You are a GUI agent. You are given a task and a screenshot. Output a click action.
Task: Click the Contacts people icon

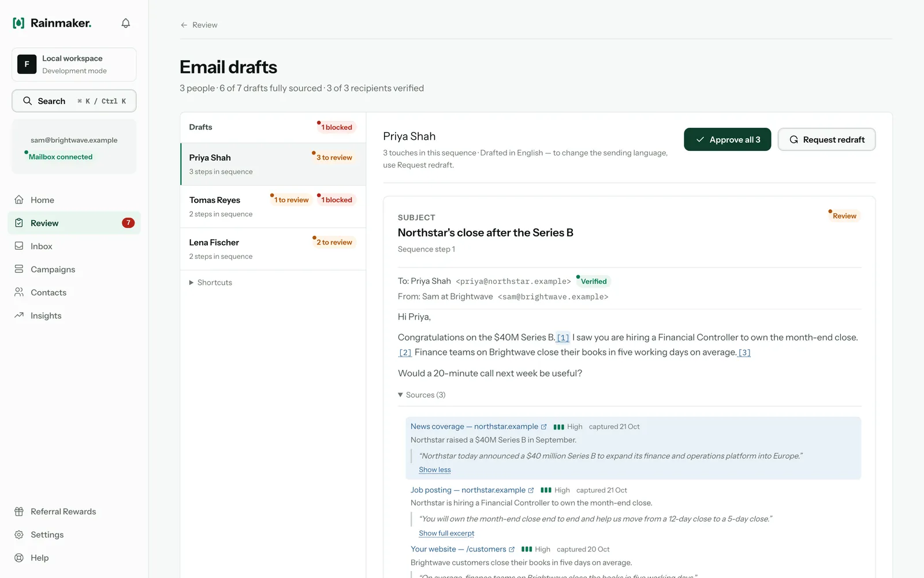pos(19,292)
